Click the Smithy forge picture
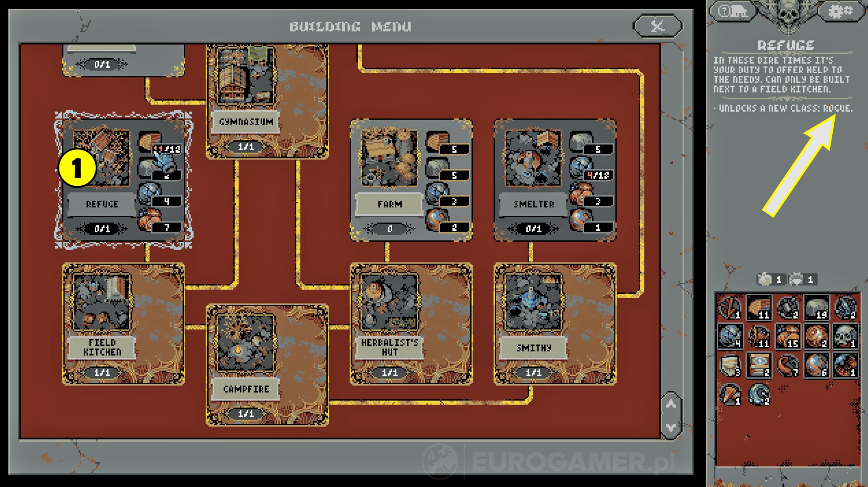This screenshot has height=487, width=868. [532, 302]
